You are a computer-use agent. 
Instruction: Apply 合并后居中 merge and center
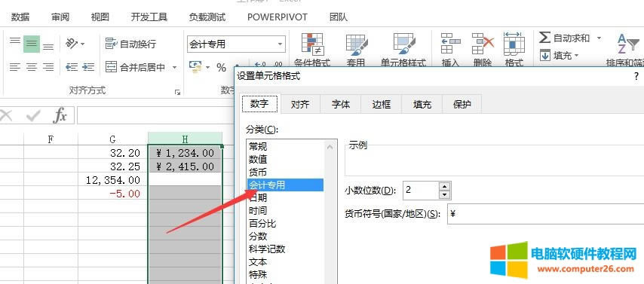coord(135,67)
